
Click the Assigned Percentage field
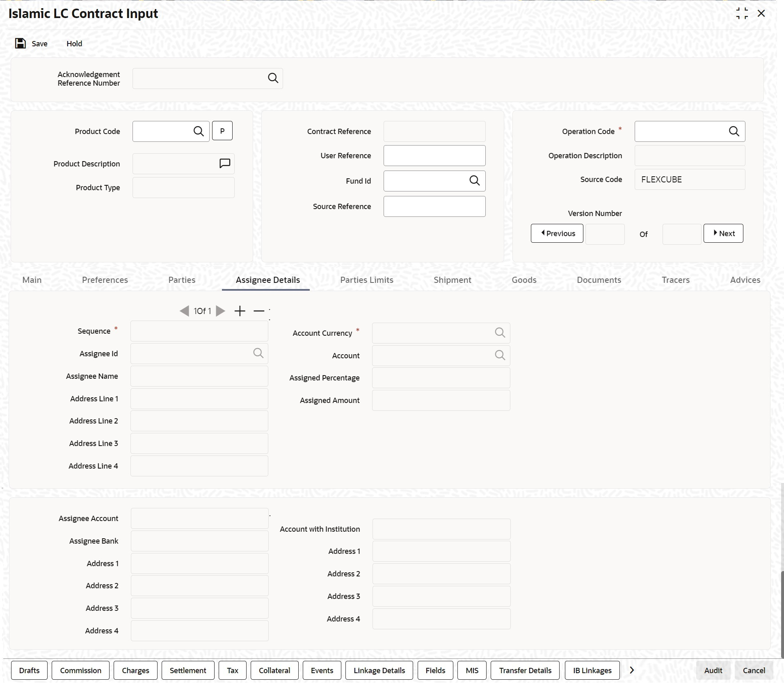[x=441, y=378]
